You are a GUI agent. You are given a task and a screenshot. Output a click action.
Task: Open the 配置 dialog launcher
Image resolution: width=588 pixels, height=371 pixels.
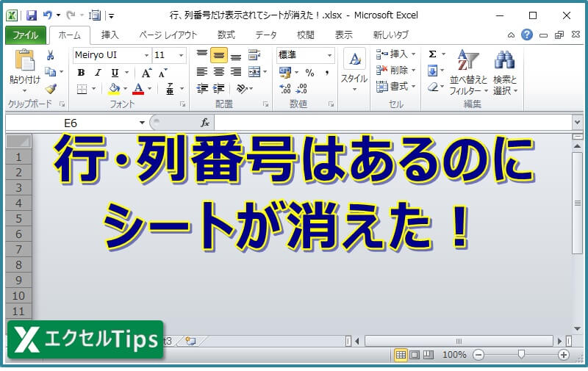click(265, 104)
